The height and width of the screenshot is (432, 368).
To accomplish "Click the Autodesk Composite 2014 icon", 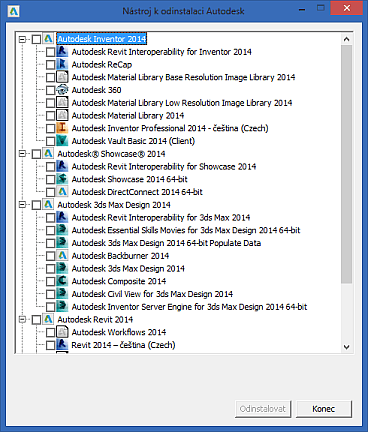I will coord(62,281).
